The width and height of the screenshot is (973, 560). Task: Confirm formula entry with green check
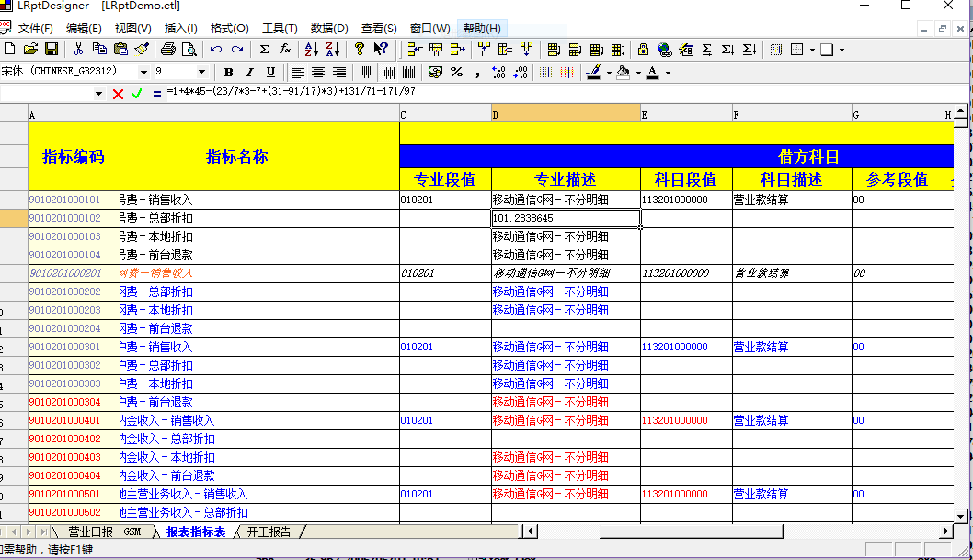(136, 94)
